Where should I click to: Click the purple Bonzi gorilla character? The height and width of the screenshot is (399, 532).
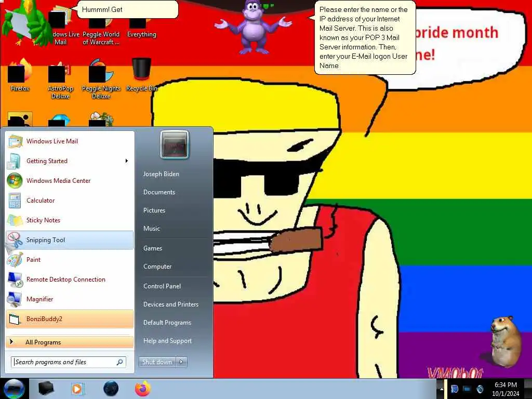(x=254, y=27)
